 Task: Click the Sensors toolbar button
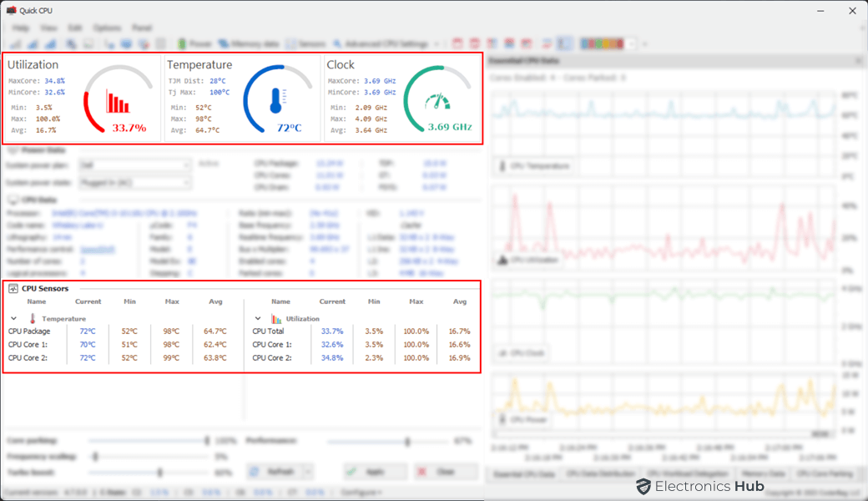point(306,43)
